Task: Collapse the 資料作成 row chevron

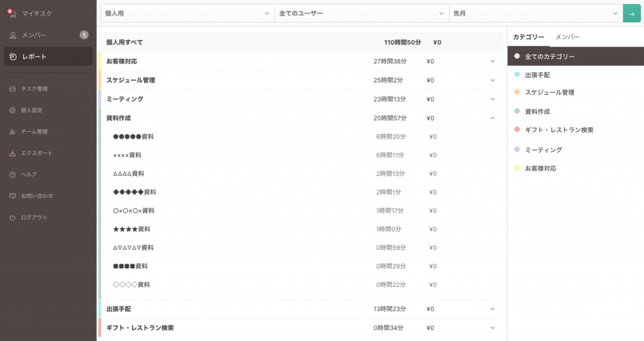Action: [492, 118]
